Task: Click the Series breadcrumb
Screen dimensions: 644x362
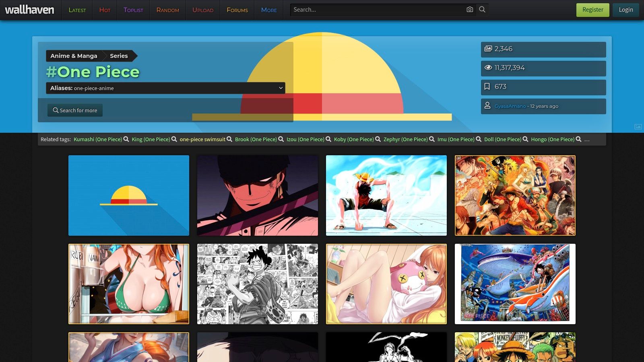Action: [x=119, y=56]
